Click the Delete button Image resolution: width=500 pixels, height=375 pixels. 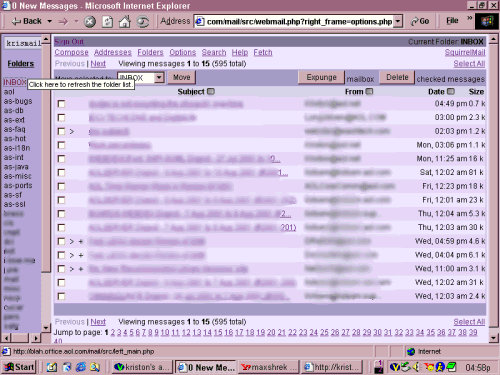[397, 77]
